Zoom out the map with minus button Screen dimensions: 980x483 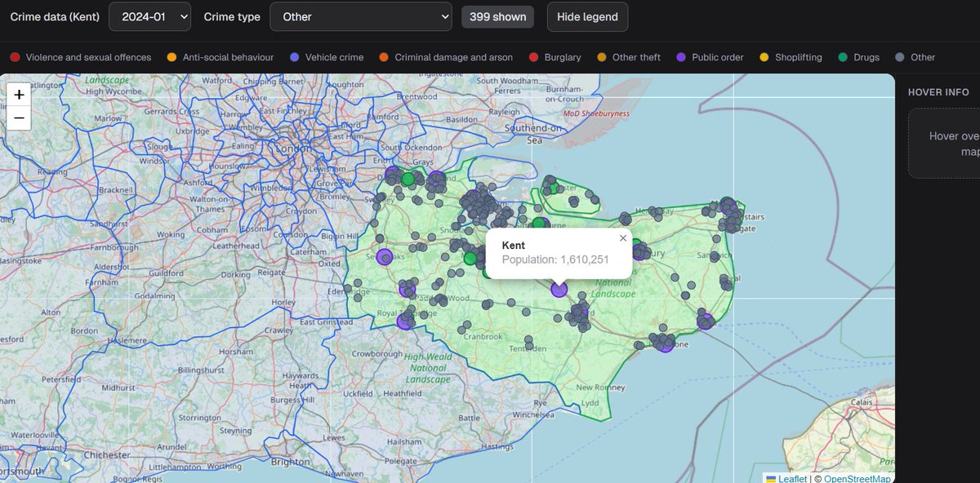pyautogui.click(x=20, y=118)
